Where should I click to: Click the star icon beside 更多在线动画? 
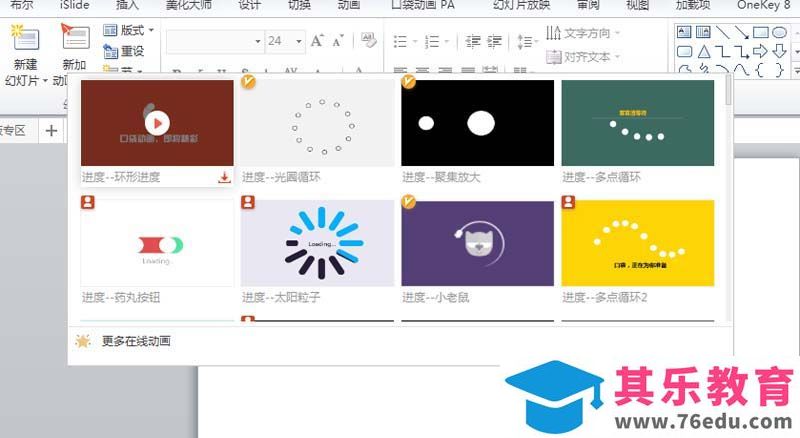click(x=83, y=341)
